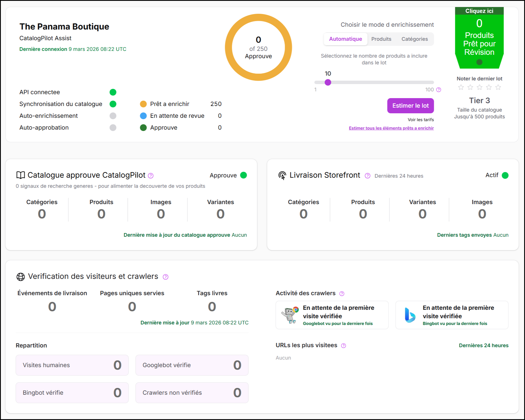Toggle the Auto-approbation status indicator
525x420 pixels.
click(113, 128)
